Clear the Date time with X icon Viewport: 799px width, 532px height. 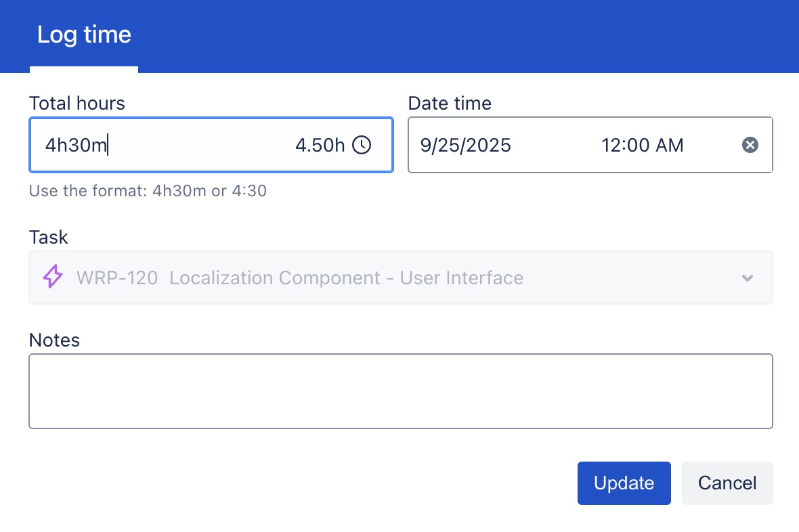pos(750,145)
